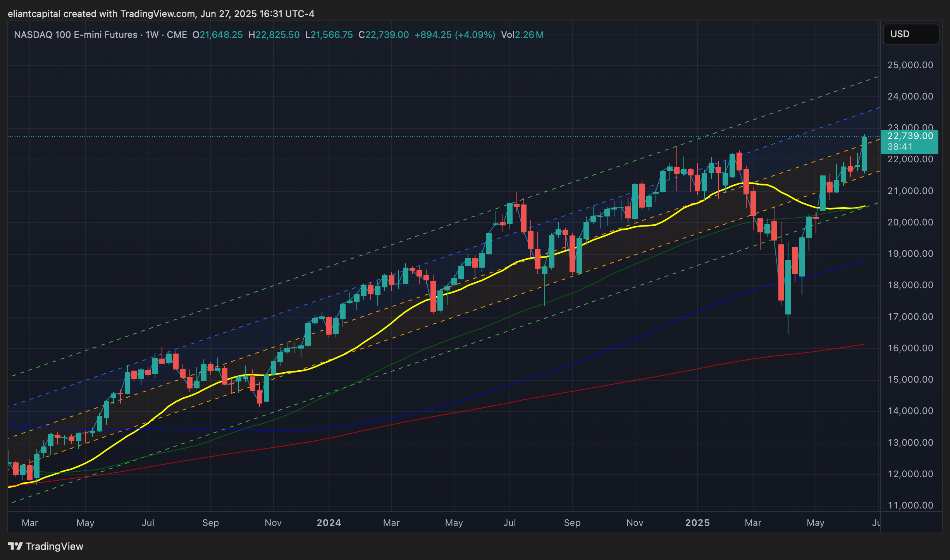Click the H22,825.50 high value in legend

coord(274,35)
